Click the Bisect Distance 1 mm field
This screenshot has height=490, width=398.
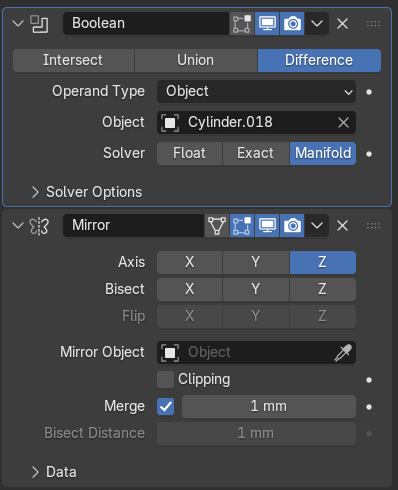pos(256,434)
